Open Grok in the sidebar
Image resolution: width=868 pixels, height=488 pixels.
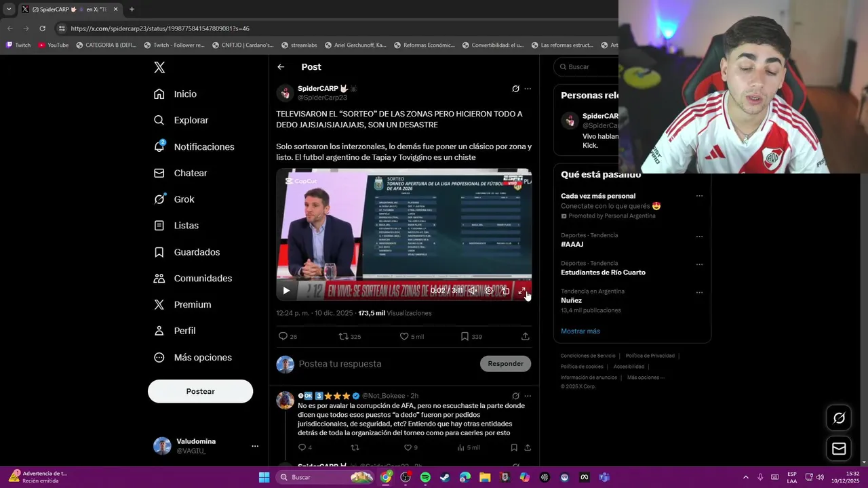point(174,199)
